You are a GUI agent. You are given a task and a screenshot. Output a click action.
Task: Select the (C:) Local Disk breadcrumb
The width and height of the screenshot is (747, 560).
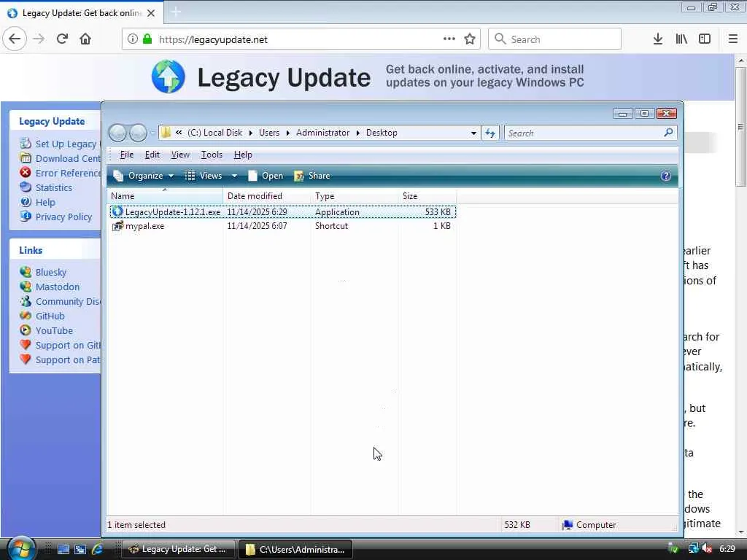215,133
